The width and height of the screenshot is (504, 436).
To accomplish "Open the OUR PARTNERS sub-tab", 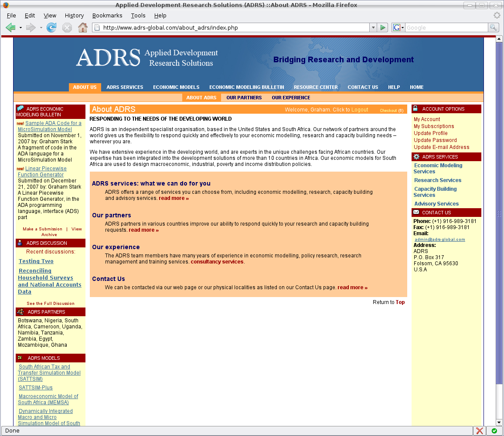I will point(244,98).
